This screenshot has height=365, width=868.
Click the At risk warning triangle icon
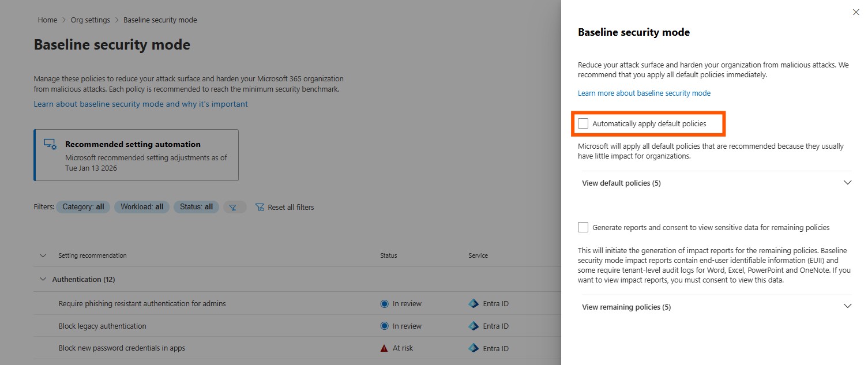384,348
